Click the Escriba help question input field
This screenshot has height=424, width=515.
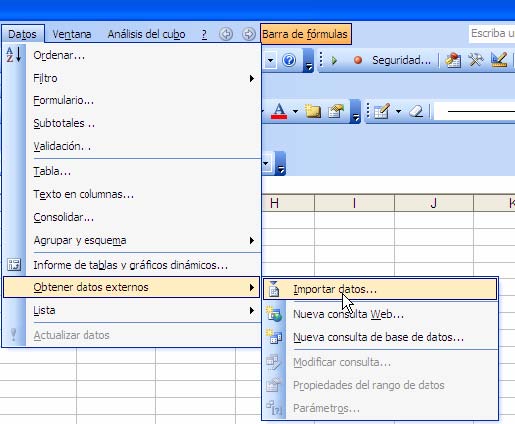[492, 34]
